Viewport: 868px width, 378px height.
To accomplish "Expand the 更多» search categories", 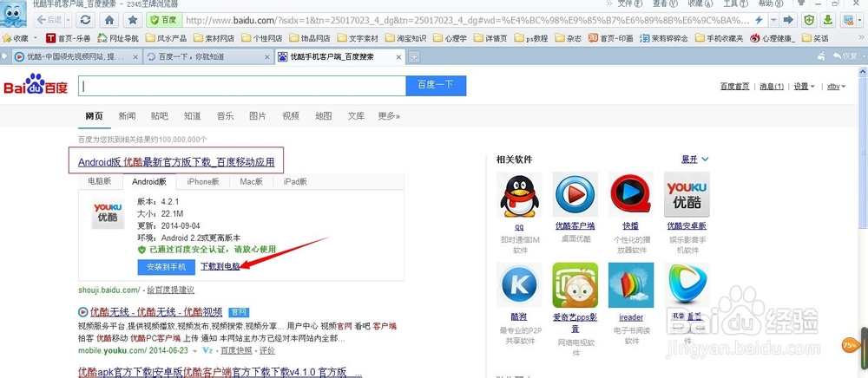I will pos(389,116).
